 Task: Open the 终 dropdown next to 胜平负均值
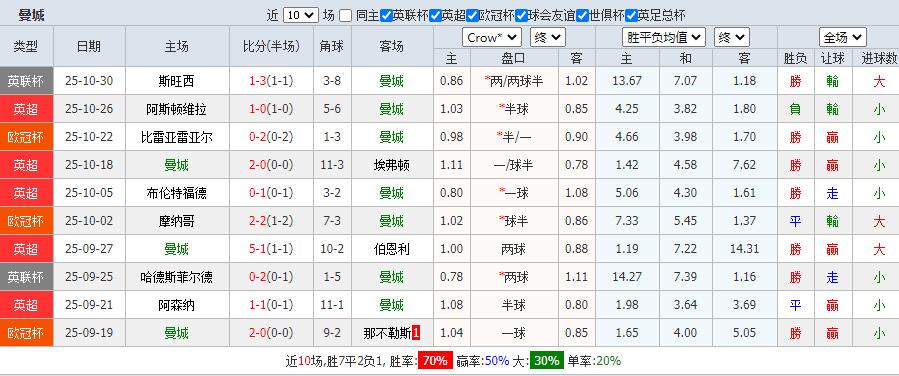tap(732, 38)
